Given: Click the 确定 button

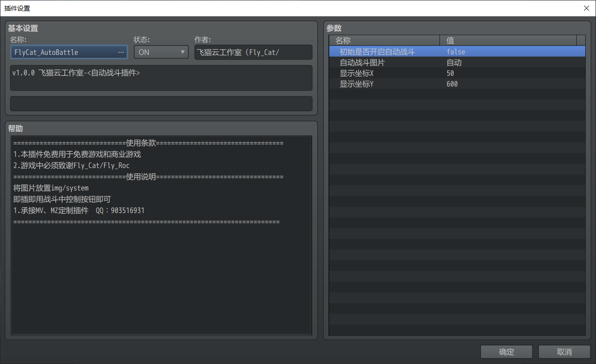Looking at the screenshot, I should pyautogui.click(x=506, y=352).
